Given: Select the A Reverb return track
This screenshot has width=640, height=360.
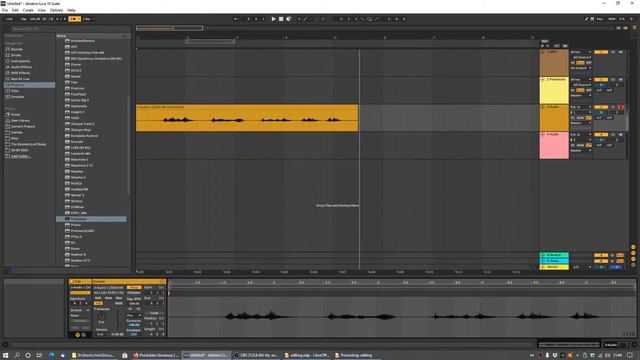Looking at the screenshot, I should pyautogui.click(x=554, y=255).
